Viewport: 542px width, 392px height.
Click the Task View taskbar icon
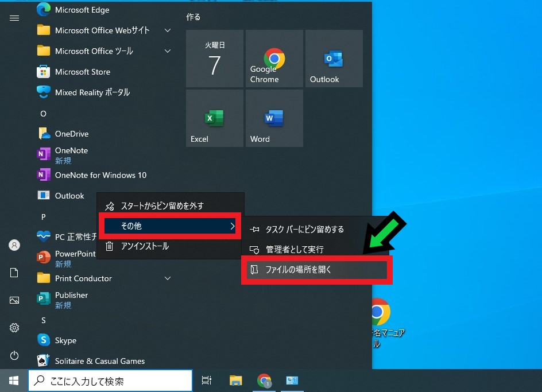tap(207, 381)
